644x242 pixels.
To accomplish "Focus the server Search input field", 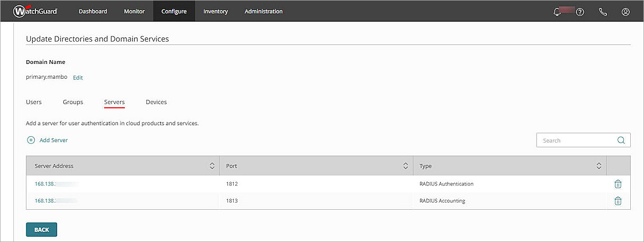I will 576,141.
